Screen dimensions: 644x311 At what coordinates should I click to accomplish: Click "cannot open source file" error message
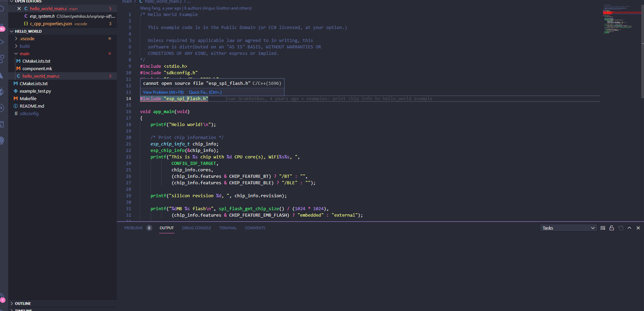coord(197,83)
